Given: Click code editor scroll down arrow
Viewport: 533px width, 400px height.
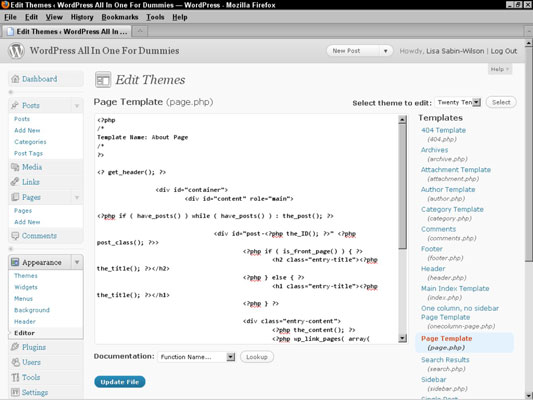Looking at the screenshot, I should [x=402, y=338].
